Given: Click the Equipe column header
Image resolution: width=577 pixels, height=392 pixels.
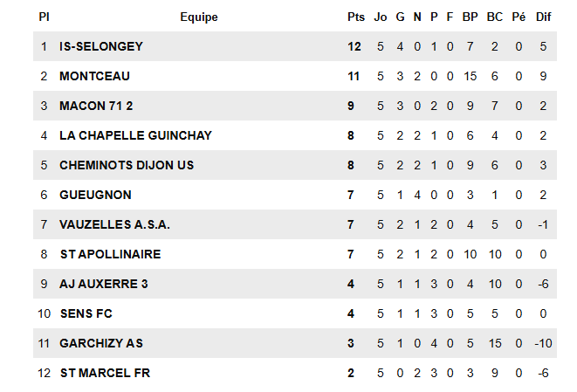Looking at the screenshot, I should [x=199, y=17].
